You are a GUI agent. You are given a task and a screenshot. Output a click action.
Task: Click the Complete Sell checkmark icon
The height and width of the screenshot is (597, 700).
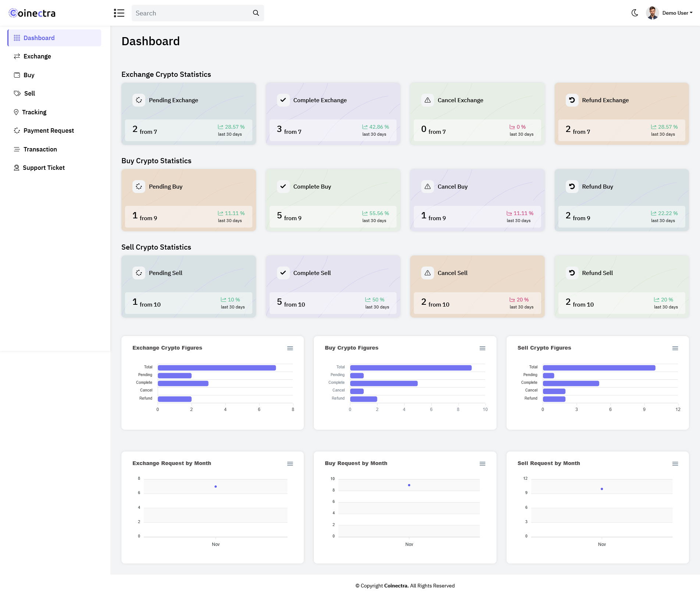tap(283, 273)
